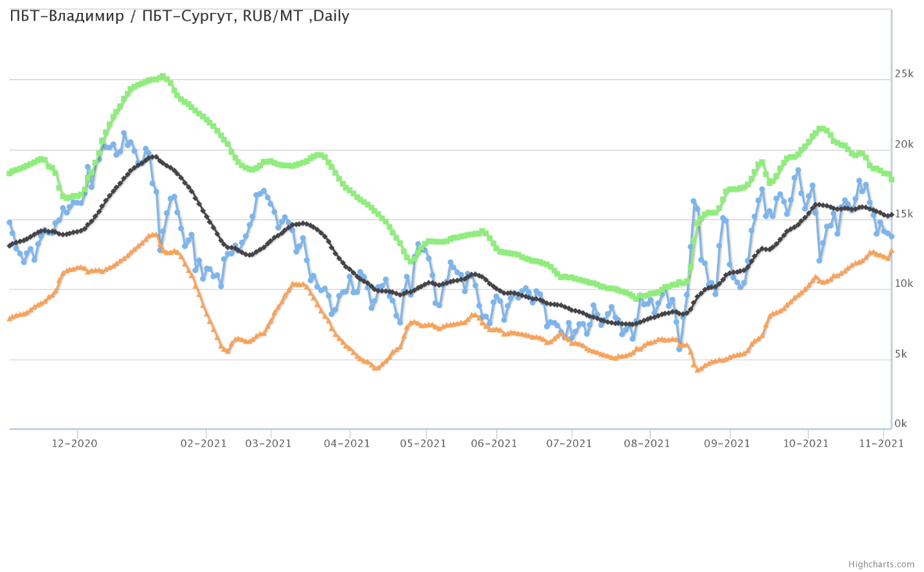Click the chart title ПБТ-Владимир / ПБТ-Сургут

(x=179, y=16)
